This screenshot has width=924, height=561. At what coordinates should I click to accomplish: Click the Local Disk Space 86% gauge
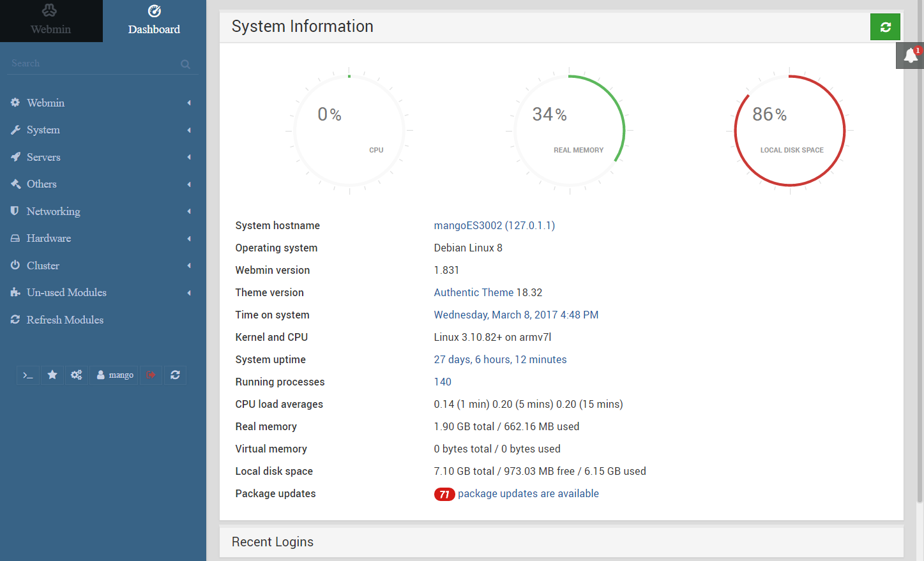pyautogui.click(x=790, y=131)
